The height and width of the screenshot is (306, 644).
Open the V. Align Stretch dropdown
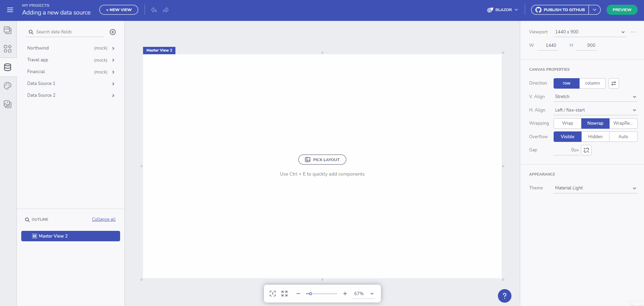coord(595,97)
